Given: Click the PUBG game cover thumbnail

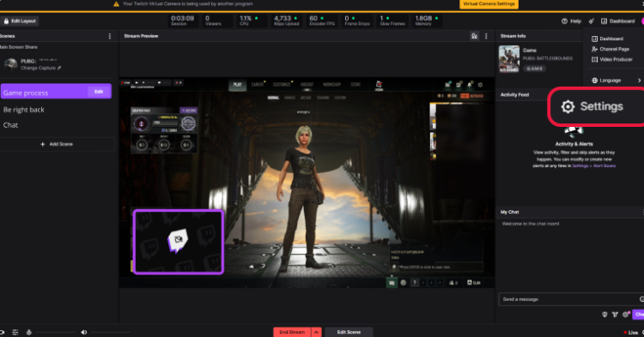Looking at the screenshot, I should (509, 58).
